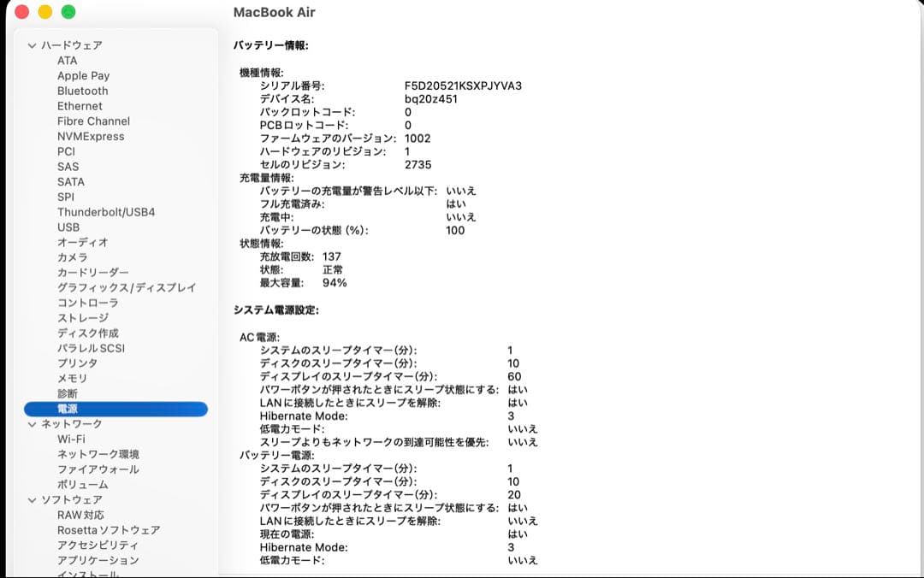Select NVMExpress in the sidebar
The width and height of the screenshot is (924, 578).
[x=91, y=136]
